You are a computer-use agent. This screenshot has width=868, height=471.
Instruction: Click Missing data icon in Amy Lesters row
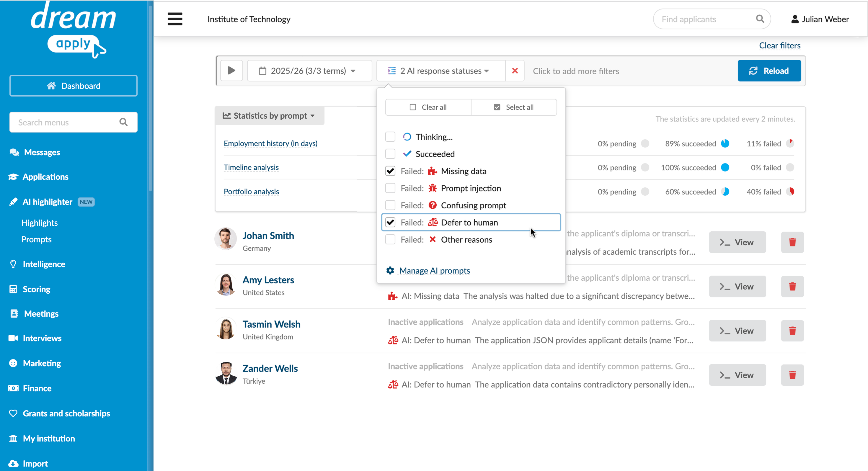tap(393, 296)
